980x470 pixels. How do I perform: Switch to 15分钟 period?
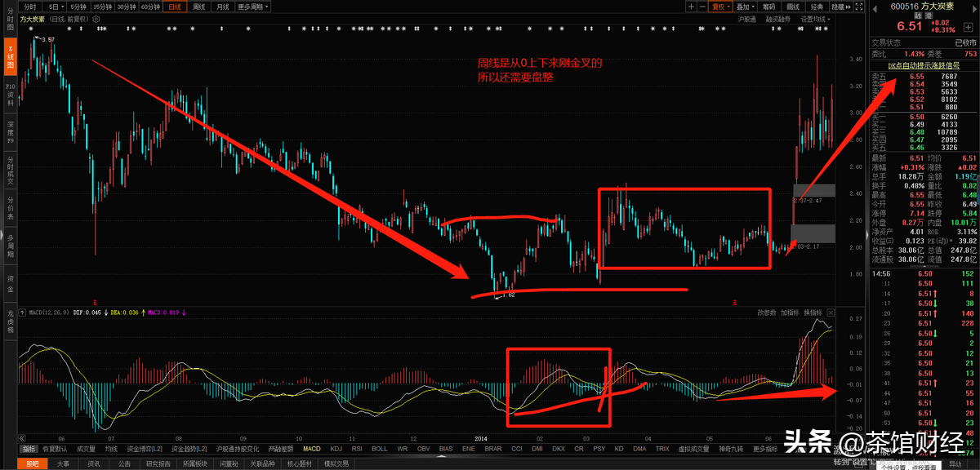102,7
